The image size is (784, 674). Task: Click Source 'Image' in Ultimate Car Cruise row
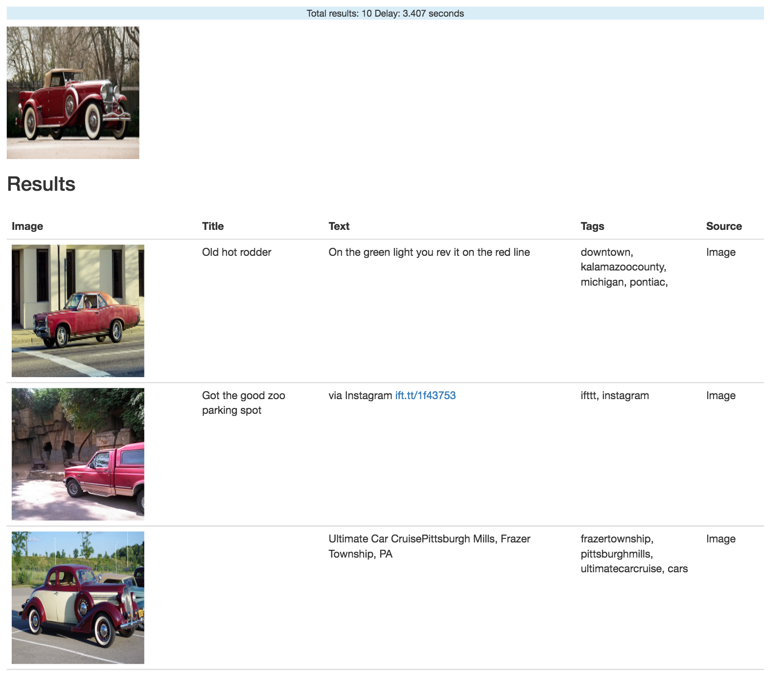coord(720,539)
